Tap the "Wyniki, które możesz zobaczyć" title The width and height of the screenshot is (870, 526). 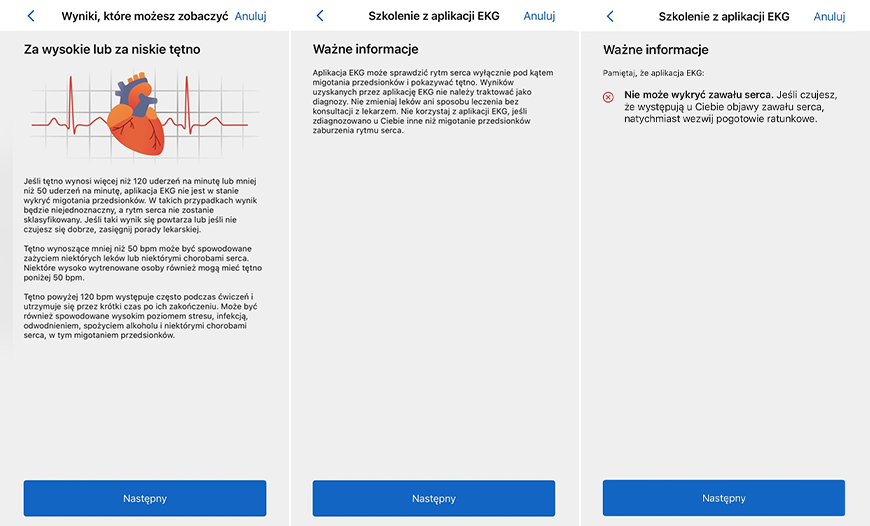click(x=145, y=16)
